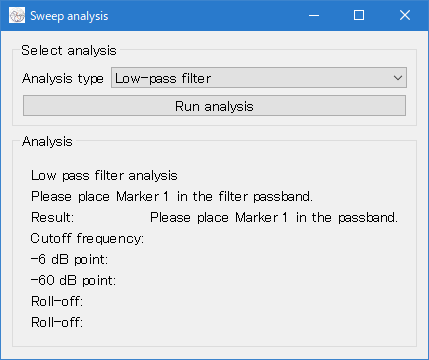The image size is (429, 360).
Task: Click the Sweep analysis title text
Action: (69, 16)
